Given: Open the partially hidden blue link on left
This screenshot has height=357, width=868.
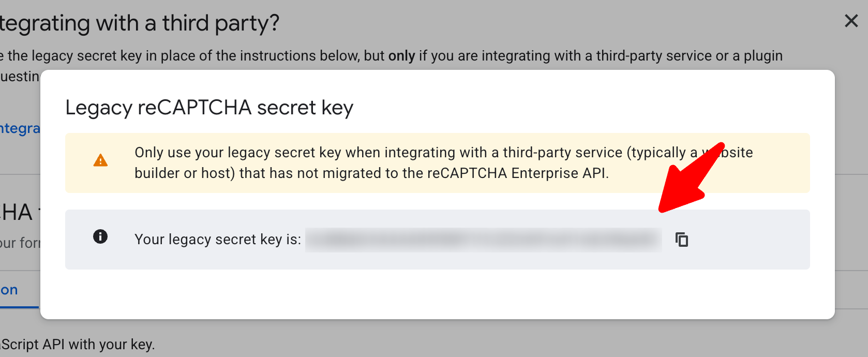Looking at the screenshot, I should tap(20, 128).
